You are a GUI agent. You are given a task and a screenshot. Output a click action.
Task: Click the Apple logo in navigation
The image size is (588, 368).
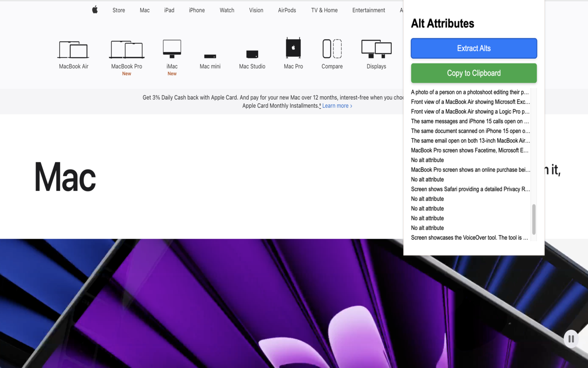(x=95, y=10)
